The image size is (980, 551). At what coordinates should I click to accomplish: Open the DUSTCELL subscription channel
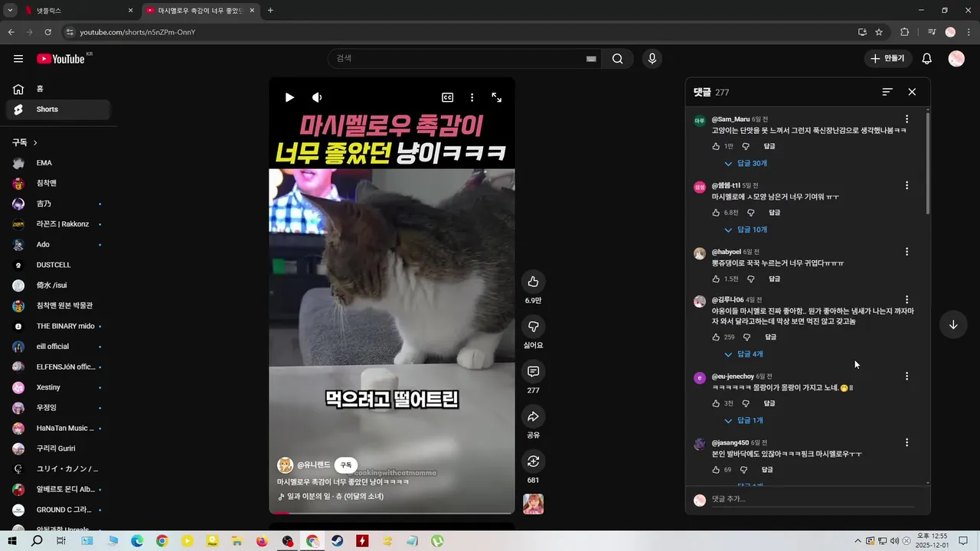[58, 265]
